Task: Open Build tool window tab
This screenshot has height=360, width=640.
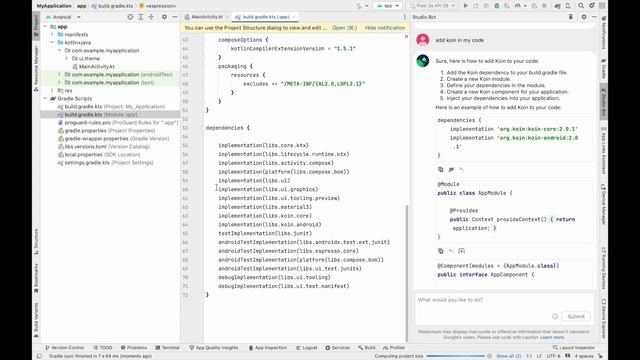Action: tap(367, 348)
